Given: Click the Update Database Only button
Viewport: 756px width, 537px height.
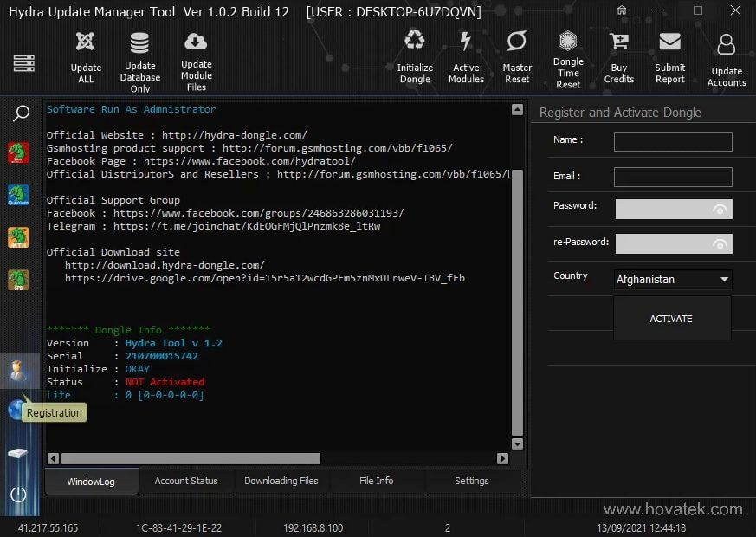Looking at the screenshot, I should point(139,56).
